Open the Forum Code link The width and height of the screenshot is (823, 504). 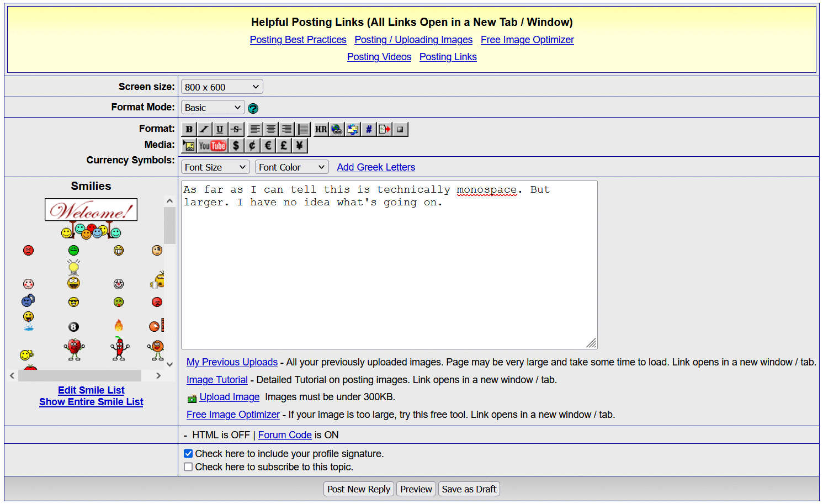(285, 435)
